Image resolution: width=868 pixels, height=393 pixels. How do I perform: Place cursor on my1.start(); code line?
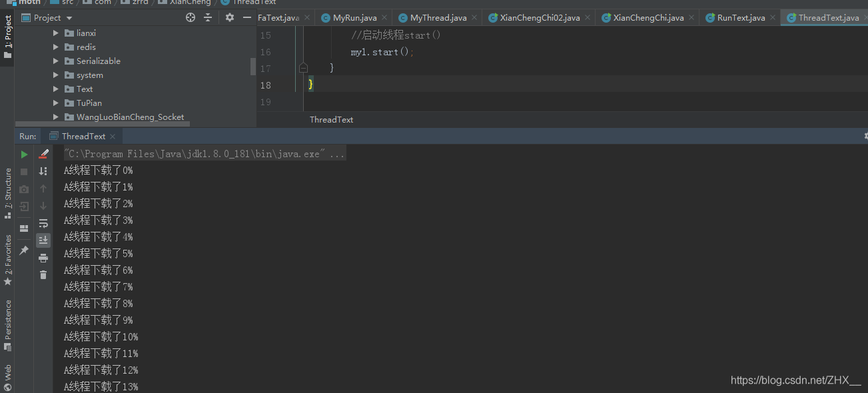pyautogui.click(x=383, y=52)
